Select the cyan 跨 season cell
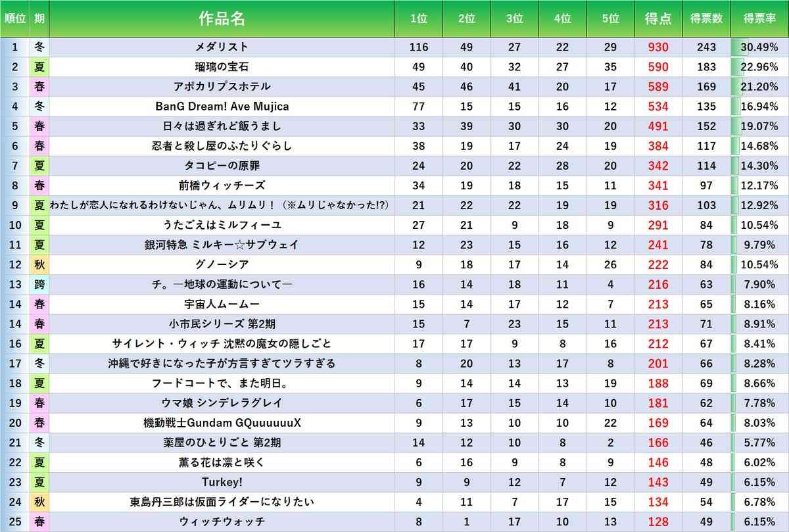789x532 pixels. click(39, 284)
